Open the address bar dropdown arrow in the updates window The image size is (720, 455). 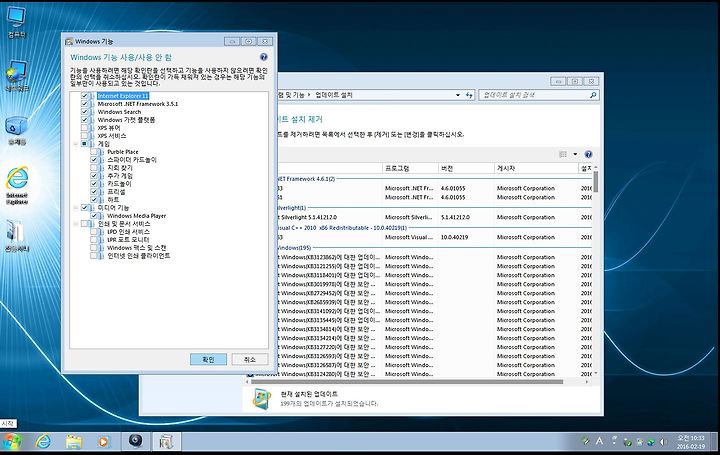pyautogui.click(x=458, y=95)
